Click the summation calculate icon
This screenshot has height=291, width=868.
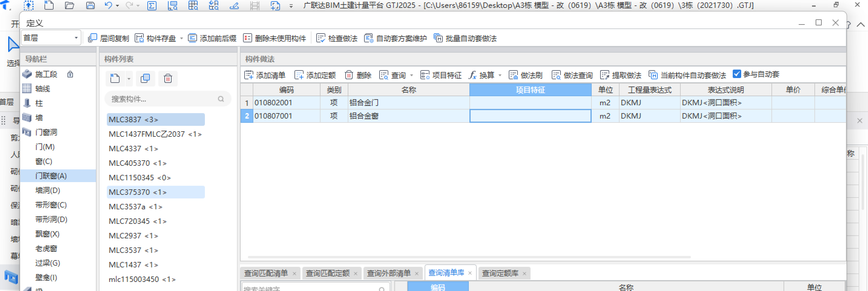click(x=152, y=5)
